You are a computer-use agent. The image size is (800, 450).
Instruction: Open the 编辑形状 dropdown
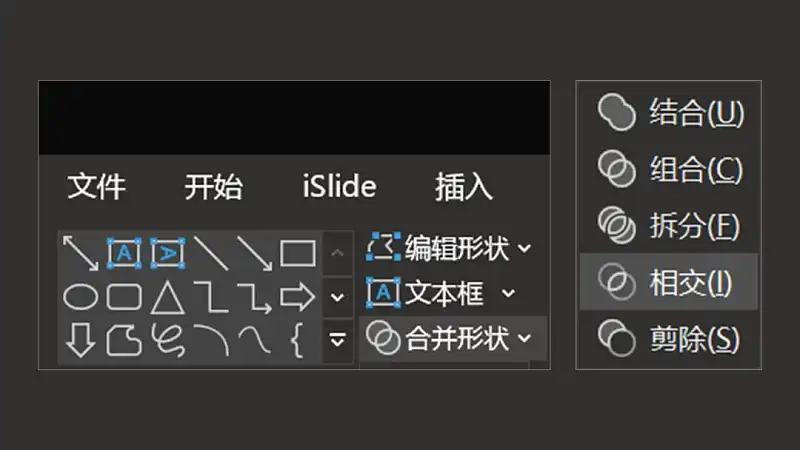[x=448, y=248]
